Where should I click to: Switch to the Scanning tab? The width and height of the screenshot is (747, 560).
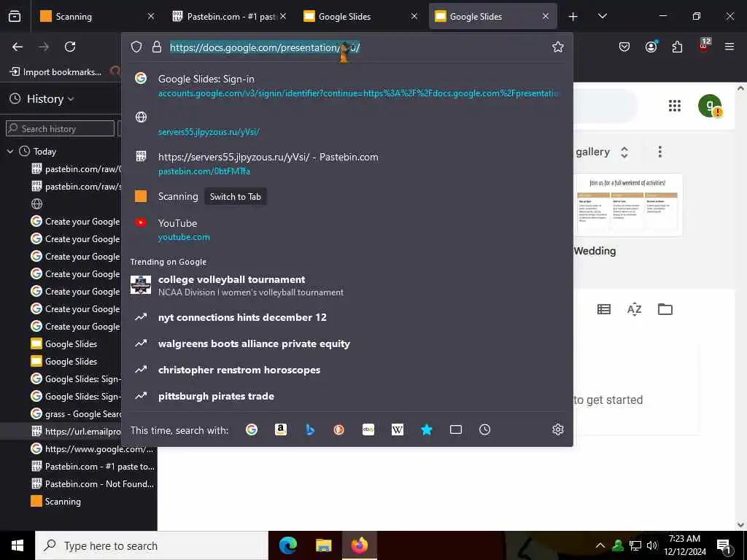pyautogui.click(x=98, y=17)
